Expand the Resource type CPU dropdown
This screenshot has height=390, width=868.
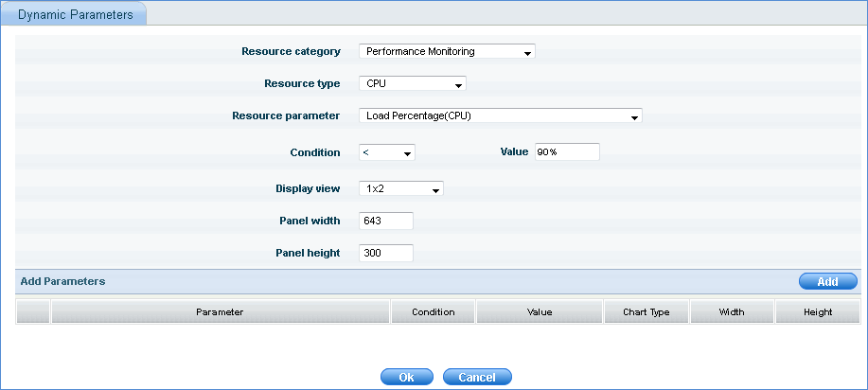(413, 84)
